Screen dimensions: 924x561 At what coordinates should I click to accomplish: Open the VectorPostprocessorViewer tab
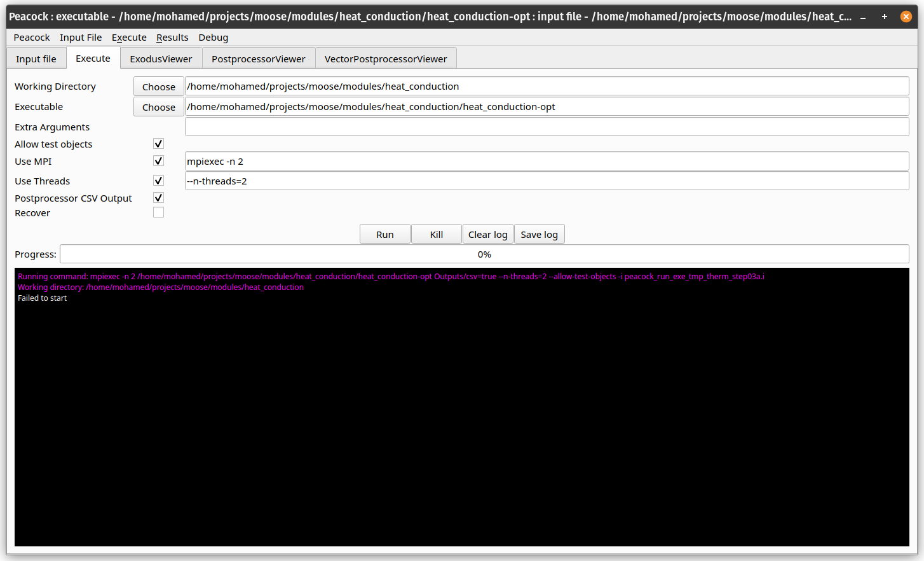point(386,58)
